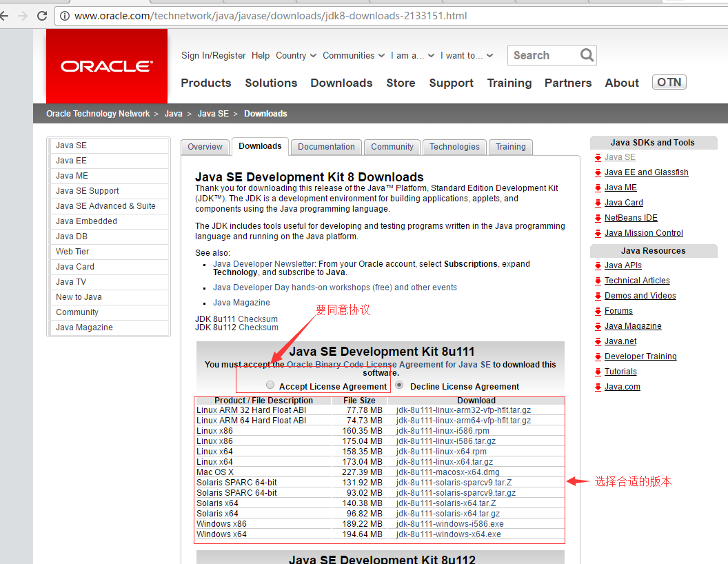Click the Oracle logo
Screen dimensions: 728x564
pyautogui.click(x=107, y=66)
